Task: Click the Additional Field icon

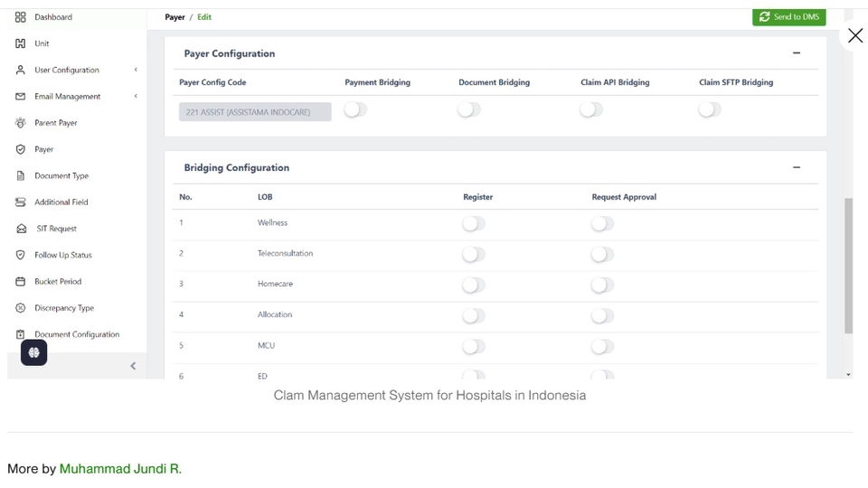Action: point(21,202)
